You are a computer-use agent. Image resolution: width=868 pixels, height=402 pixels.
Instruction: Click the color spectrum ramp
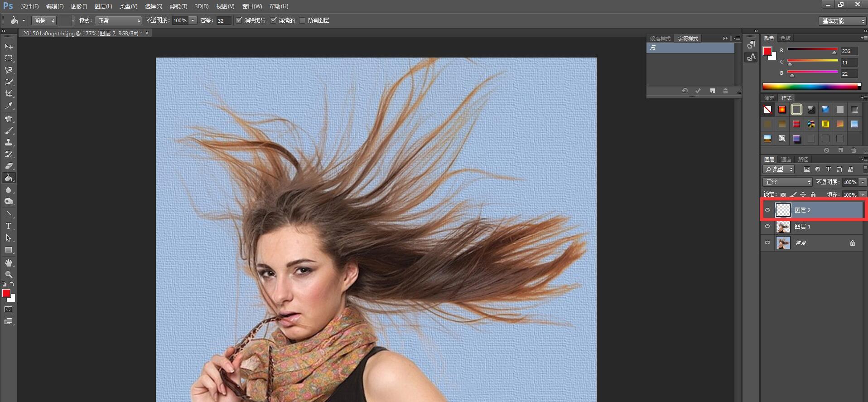pos(812,87)
